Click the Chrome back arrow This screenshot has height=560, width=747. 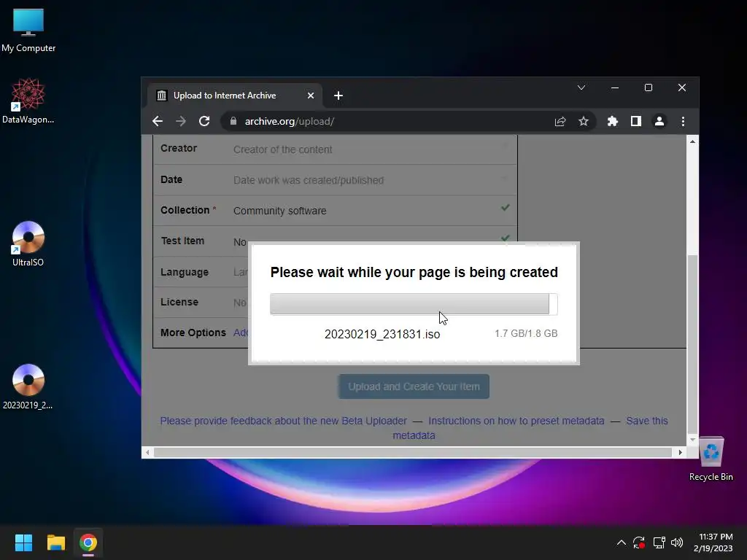[158, 122]
